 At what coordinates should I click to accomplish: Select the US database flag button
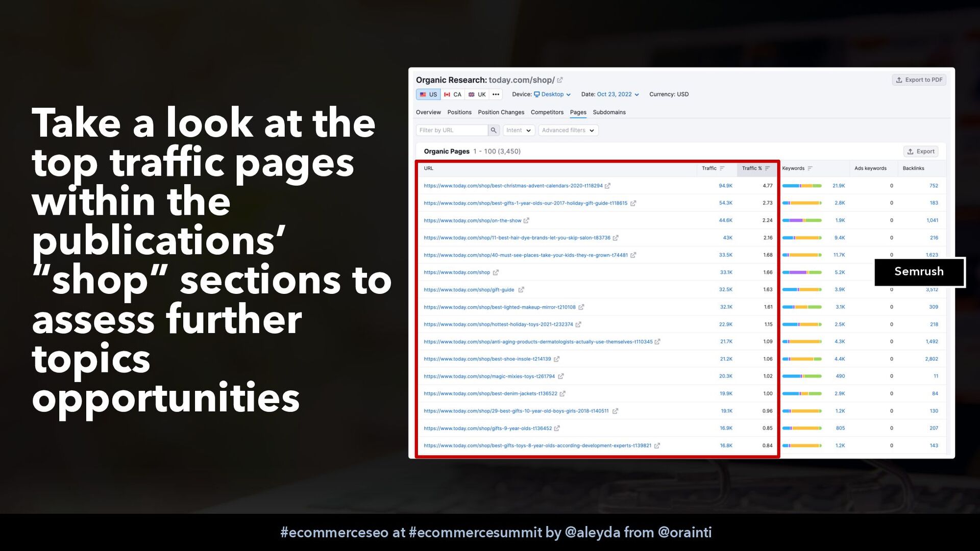[x=428, y=94]
